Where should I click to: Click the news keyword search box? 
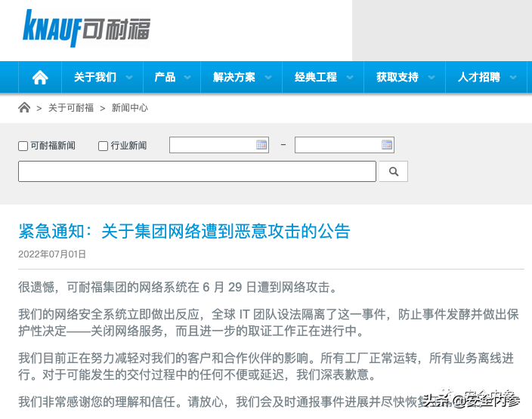[197, 171]
